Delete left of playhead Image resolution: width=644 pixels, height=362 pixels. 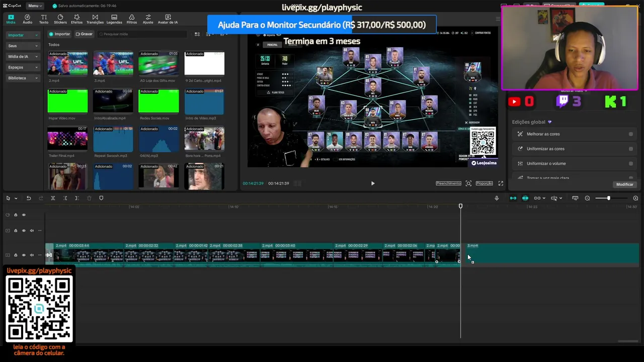pyautogui.click(x=65, y=198)
